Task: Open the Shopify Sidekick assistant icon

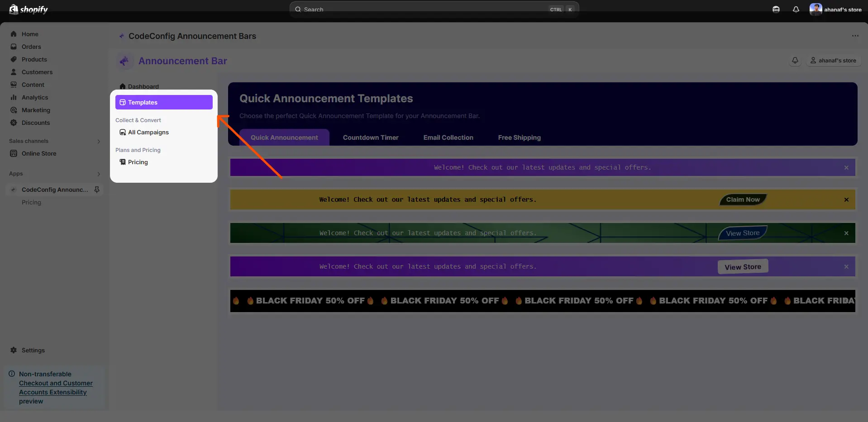Action: (x=776, y=9)
